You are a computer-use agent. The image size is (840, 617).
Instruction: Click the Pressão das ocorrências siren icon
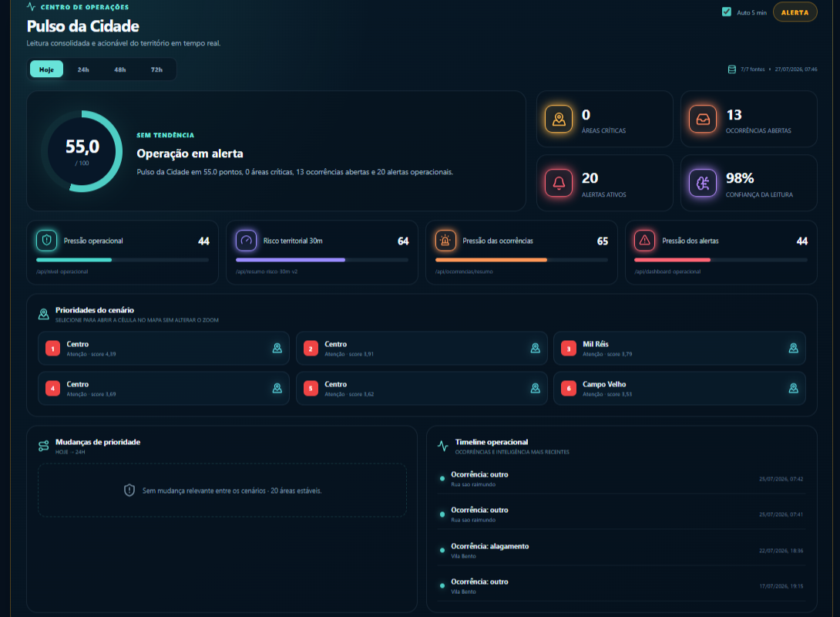click(x=445, y=241)
